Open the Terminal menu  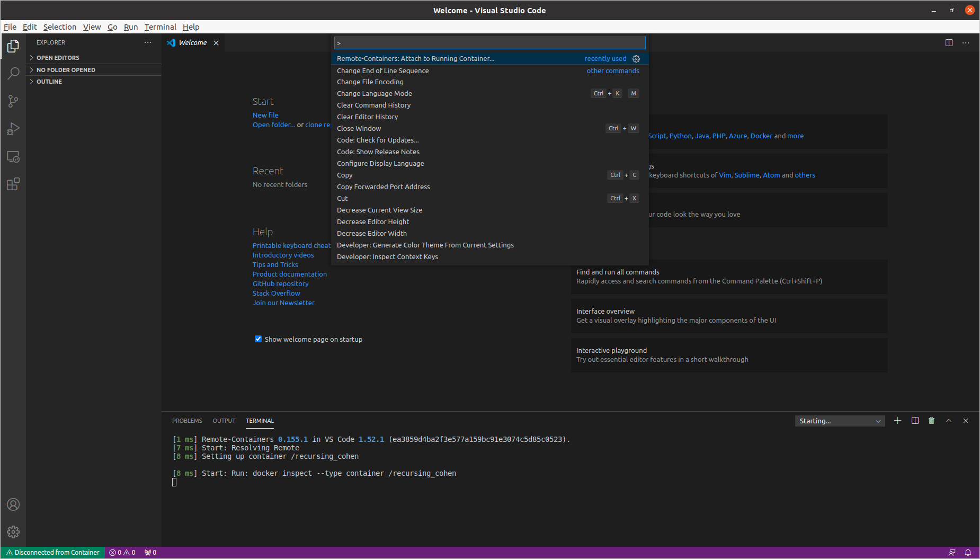pos(161,27)
